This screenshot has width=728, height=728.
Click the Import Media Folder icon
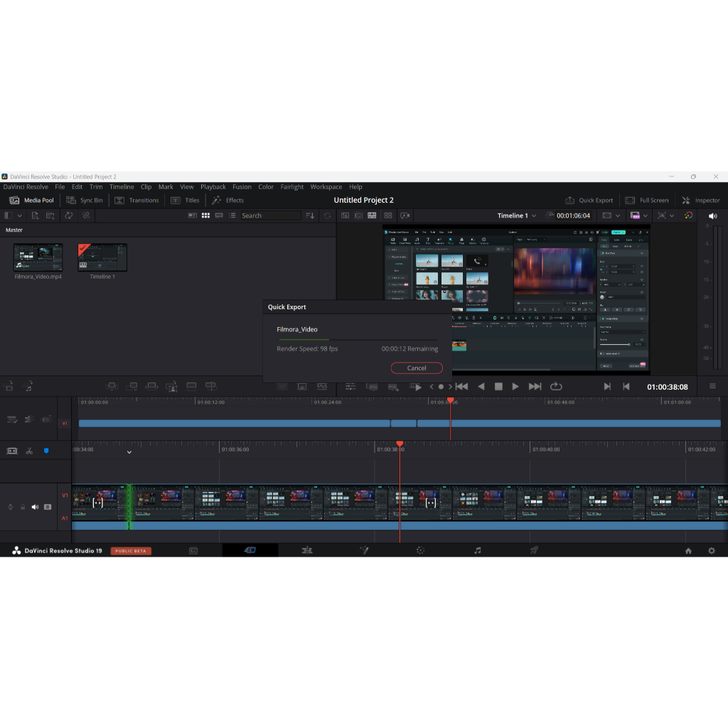click(x=50, y=215)
